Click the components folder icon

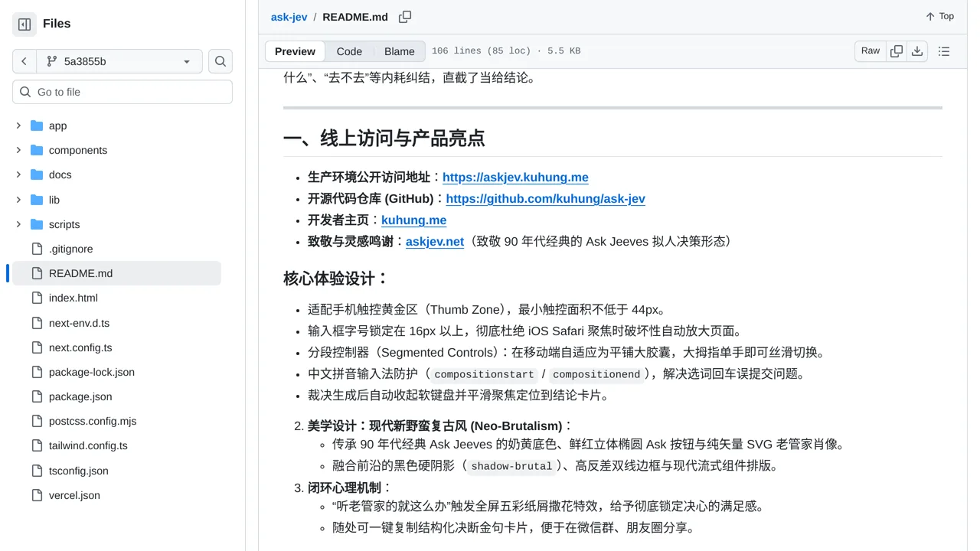(37, 150)
